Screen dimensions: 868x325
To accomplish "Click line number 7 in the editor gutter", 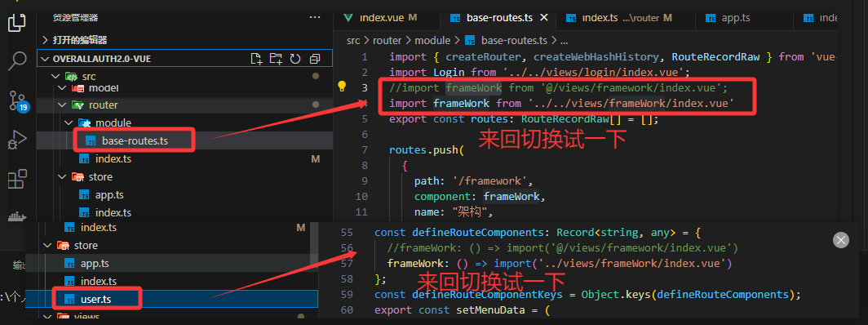I will tap(364, 150).
